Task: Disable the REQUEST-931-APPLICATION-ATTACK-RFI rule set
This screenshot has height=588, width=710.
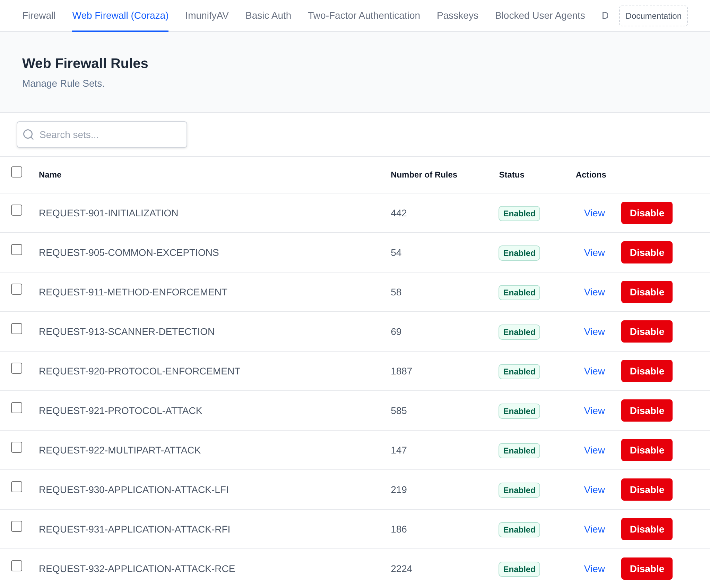Action: [647, 529]
